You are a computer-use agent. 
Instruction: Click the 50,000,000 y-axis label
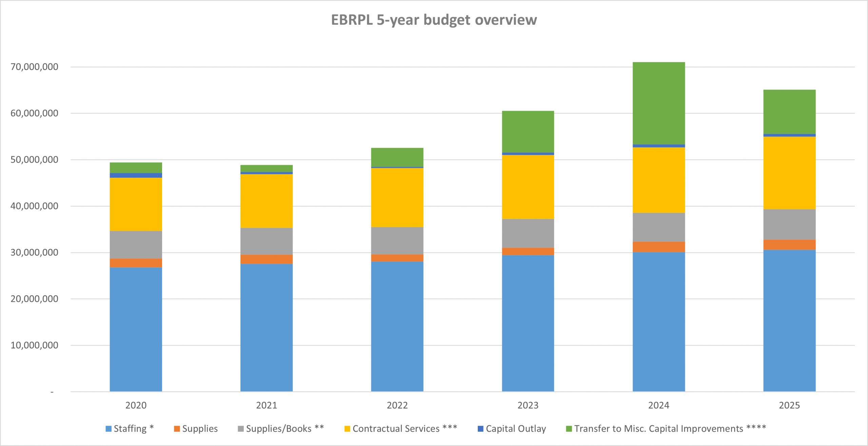coord(34,160)
